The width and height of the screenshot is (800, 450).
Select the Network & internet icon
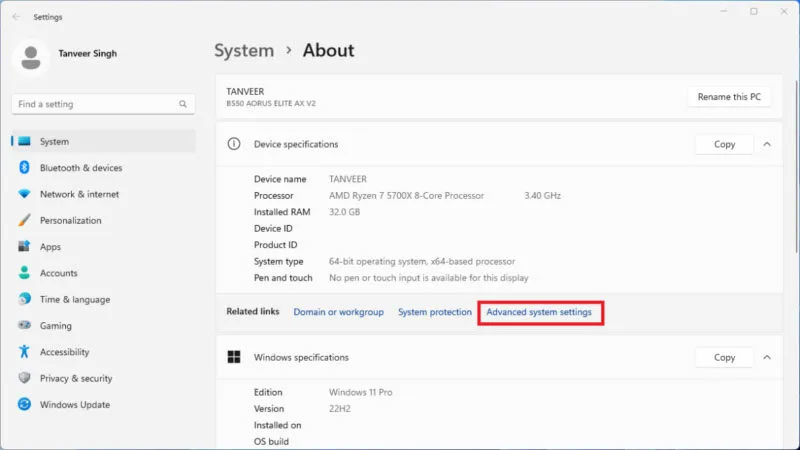click(x=24, y=194)
